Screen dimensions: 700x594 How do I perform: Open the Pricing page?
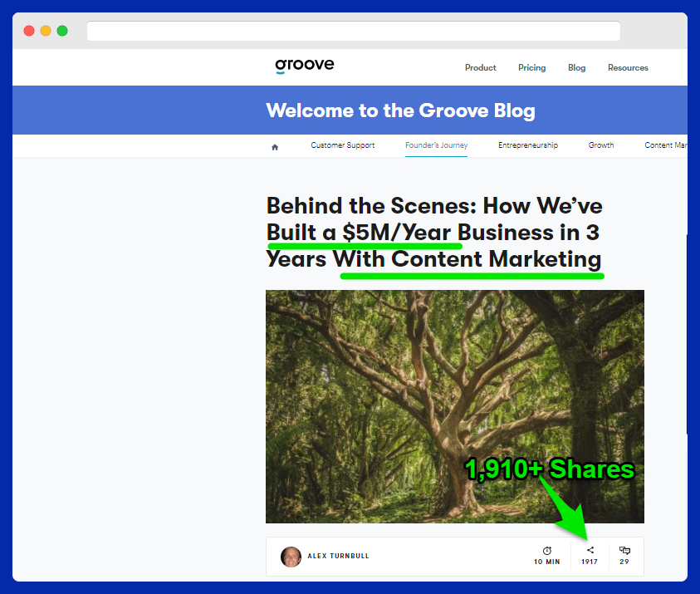[531, 67]
